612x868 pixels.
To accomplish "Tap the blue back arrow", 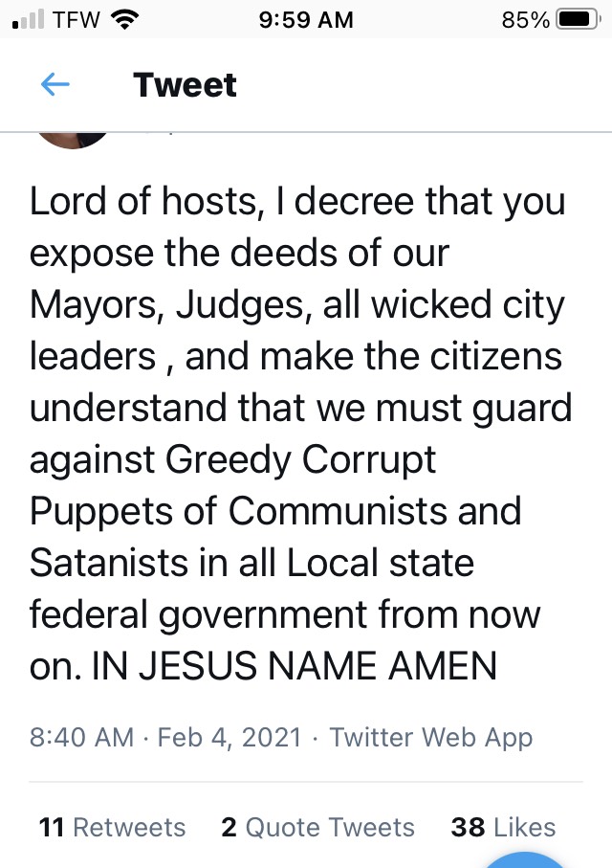I will click(x=55, y=85).
